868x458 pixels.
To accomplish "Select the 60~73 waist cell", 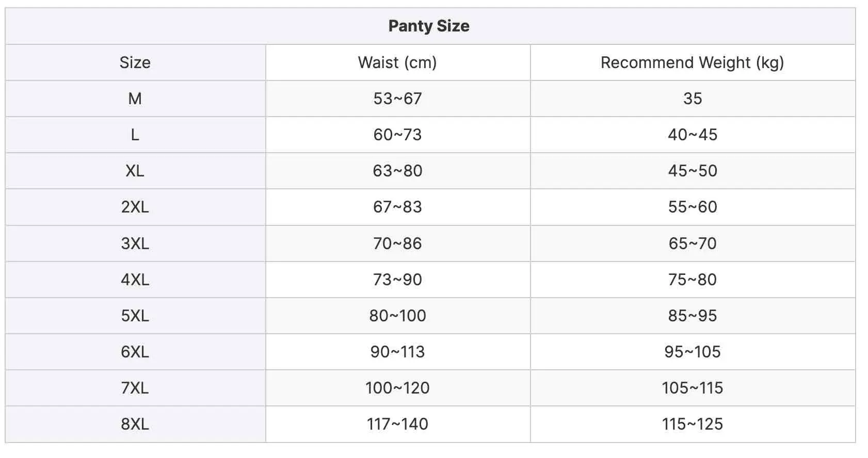I will click(397, 135).
